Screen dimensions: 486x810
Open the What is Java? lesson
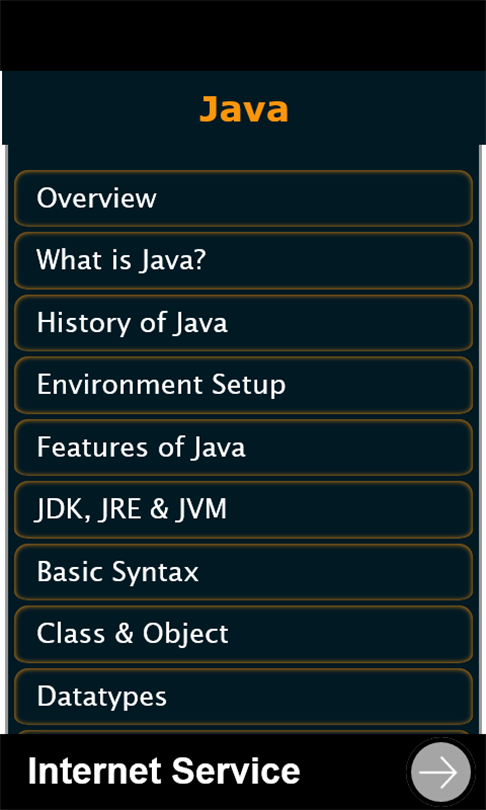point(243,260)
